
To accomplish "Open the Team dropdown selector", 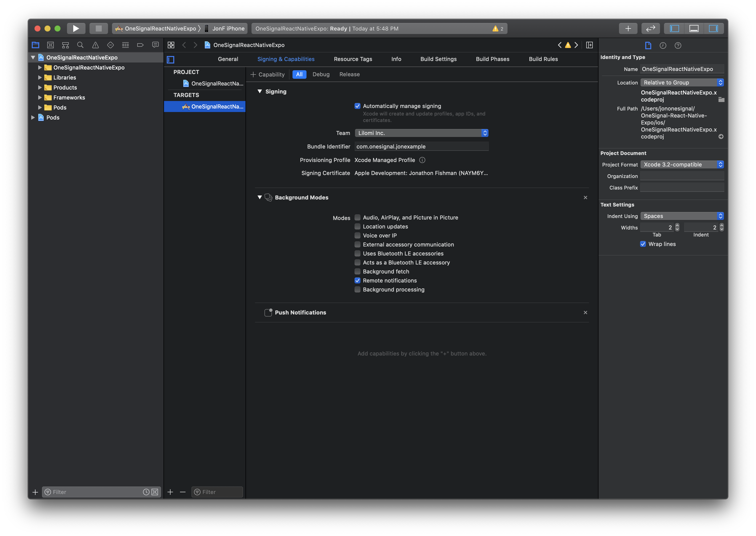I will click(422, 133).
